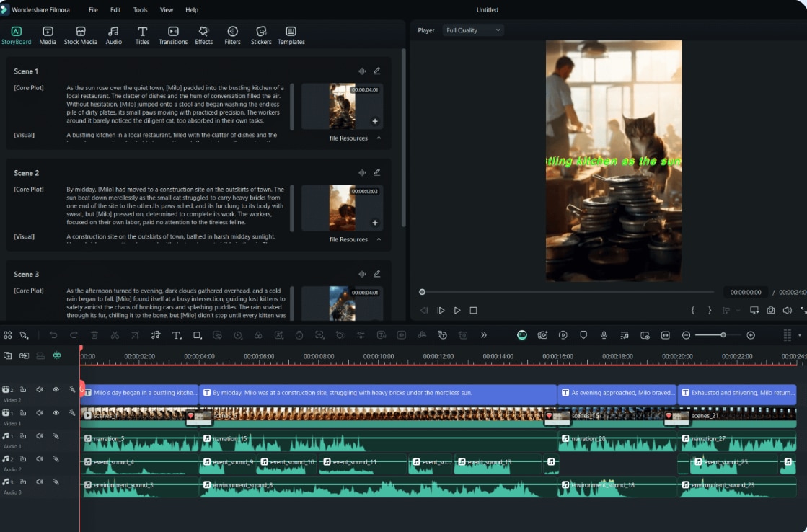
Task: Click the storyboard panel scrollbar
Action: coord(404,138)
